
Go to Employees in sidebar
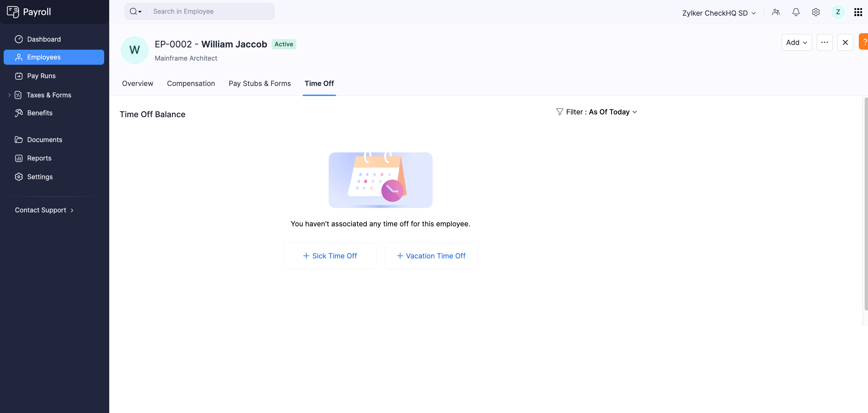tap(54, 57)
